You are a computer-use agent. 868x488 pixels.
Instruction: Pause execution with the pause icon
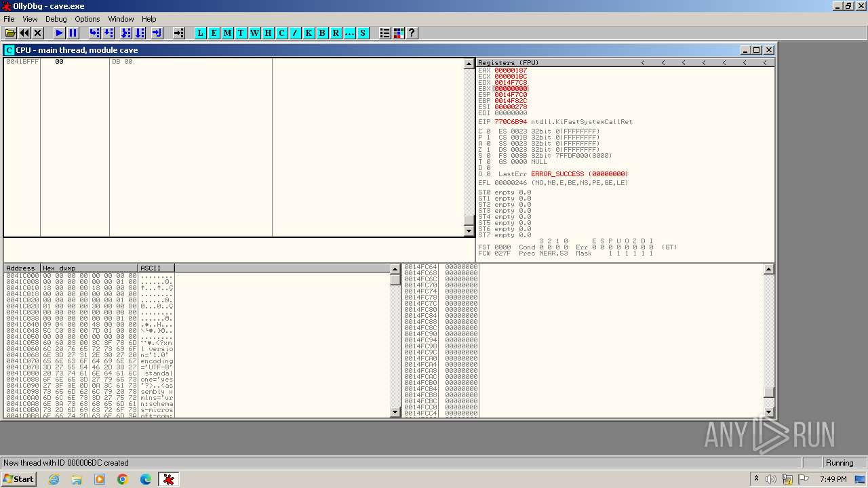(x=73, y=33)
